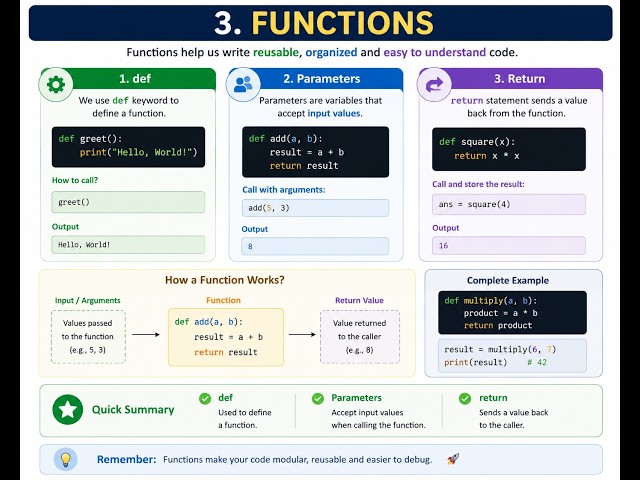Click the green checkmark next to summary 'Parameters'
Screen dimensions: 640x480
[x=318, y=398]
